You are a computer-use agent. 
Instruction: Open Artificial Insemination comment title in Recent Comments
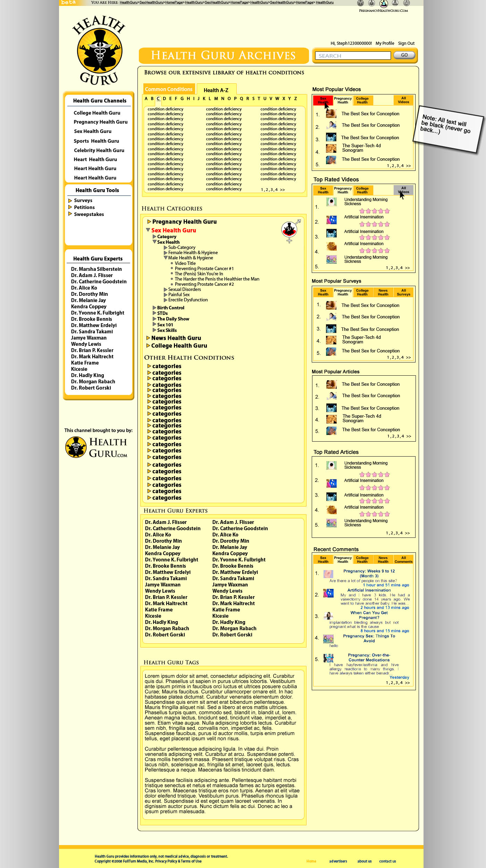[369, 590]
